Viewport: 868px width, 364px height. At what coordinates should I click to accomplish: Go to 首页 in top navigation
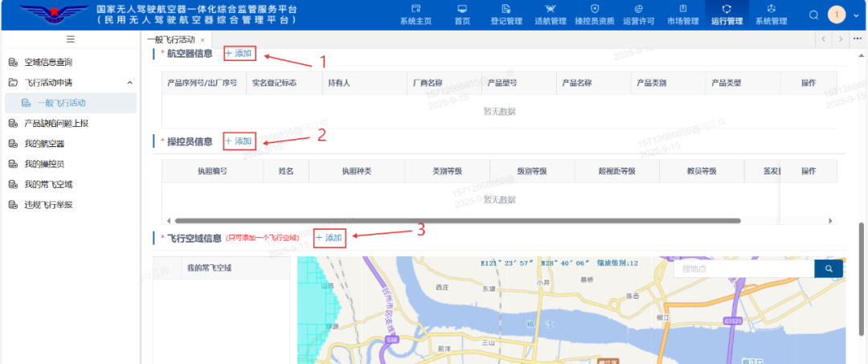pos(462,15)
